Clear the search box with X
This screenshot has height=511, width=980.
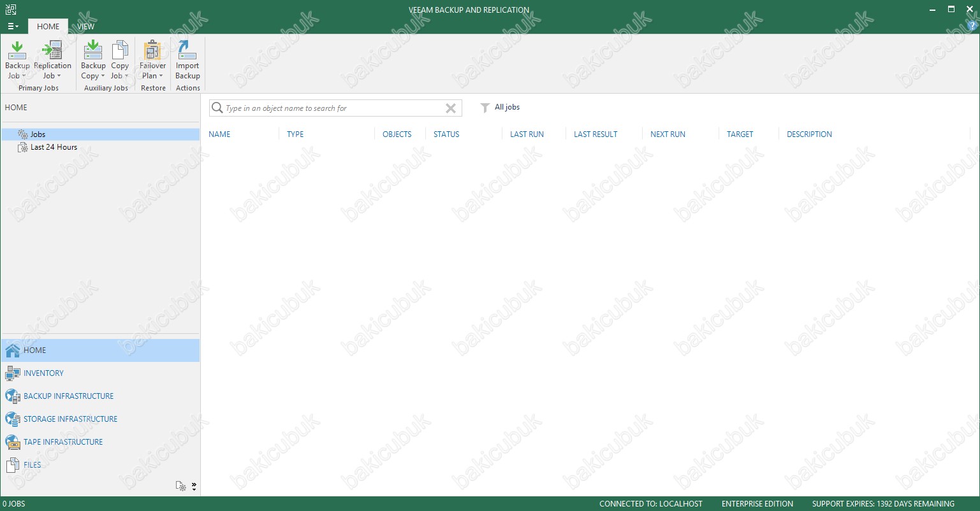tap(451, 108)
